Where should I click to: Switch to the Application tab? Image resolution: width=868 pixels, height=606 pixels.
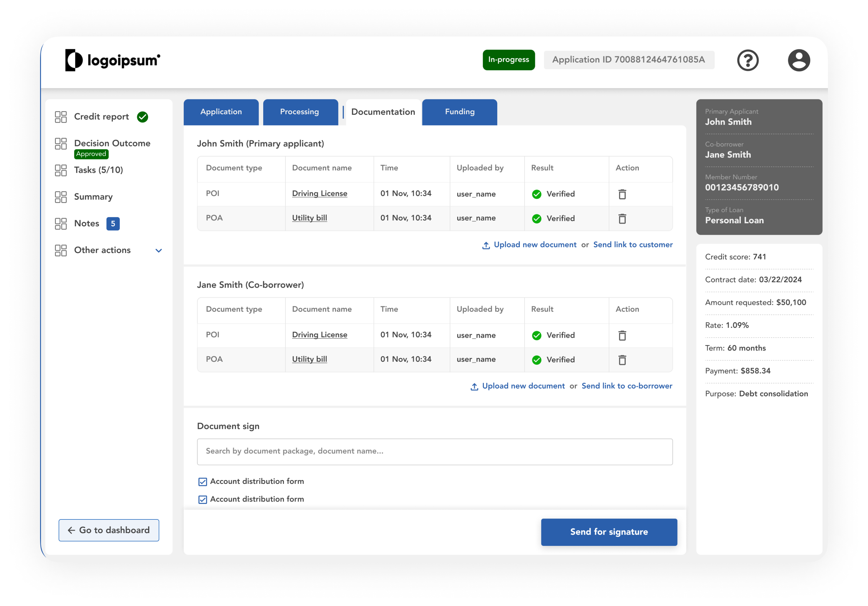pyautogui.click(x=221, y=112)
